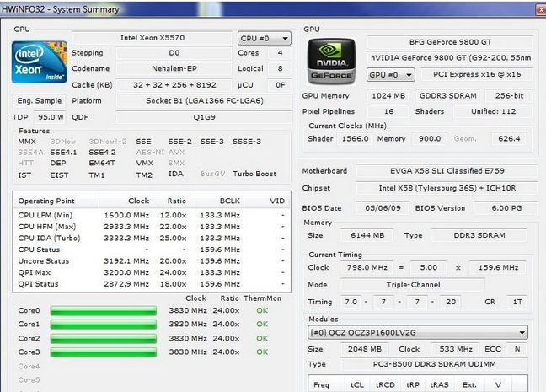The image size is (546, 392).
Task: Click the Core2 load bar
Action: coord(104,338)
